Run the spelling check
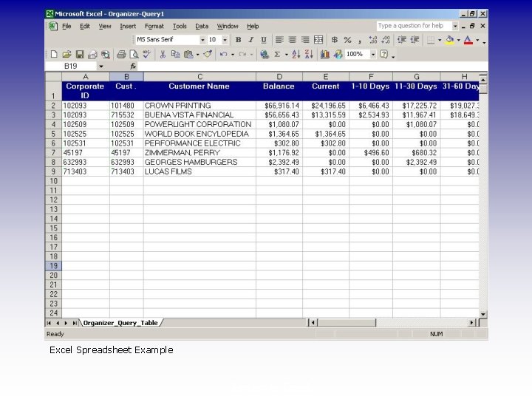The width and height of the screenshot is (532, 399). (146, 54)
